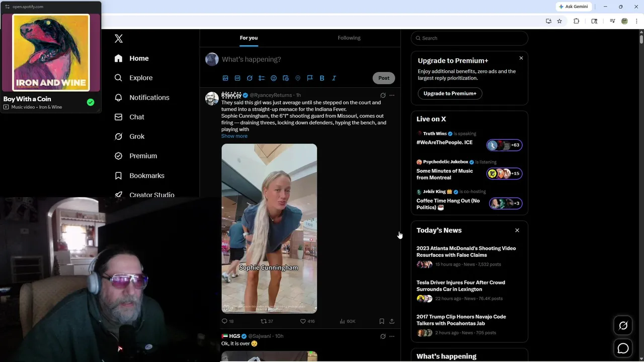Click RYanCey profile avatar
644x362 pixels.
click(x=212, y=99)
